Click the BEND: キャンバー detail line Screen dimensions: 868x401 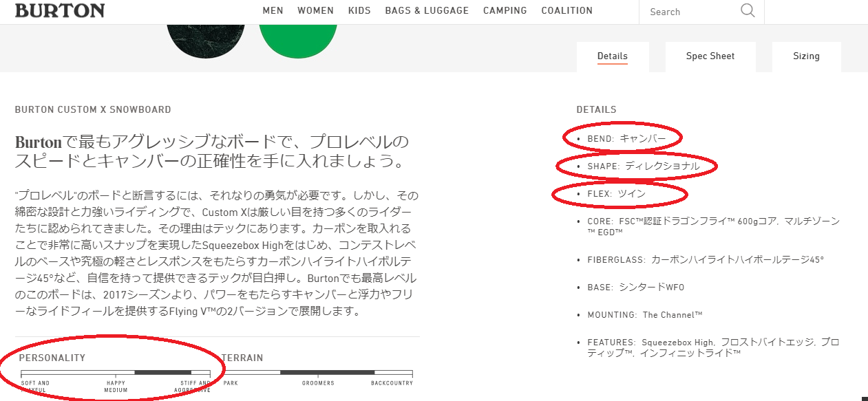click(626, 138)
